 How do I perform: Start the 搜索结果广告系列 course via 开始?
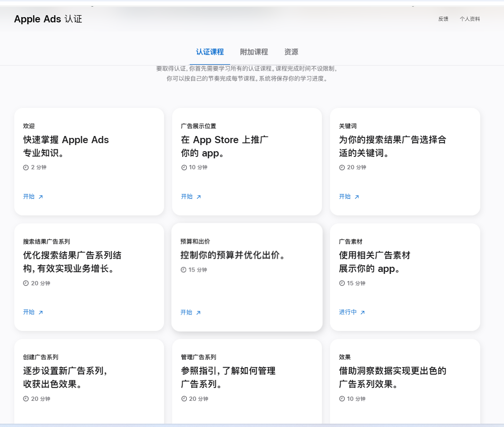coord(29,312)
